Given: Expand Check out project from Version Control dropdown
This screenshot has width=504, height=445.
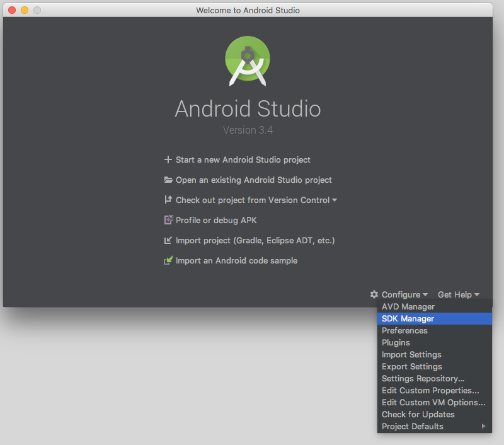Looking at the screenshot, I should pyautogui.click(x=335, y=200).
